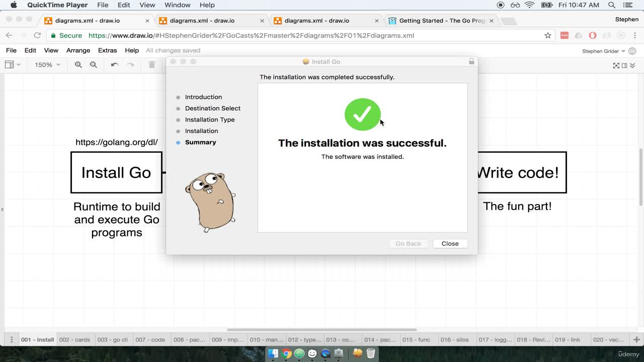Open the pages list menu at bottom left
The width and height of the screenshot is (644, 362).
click(11, 339)
